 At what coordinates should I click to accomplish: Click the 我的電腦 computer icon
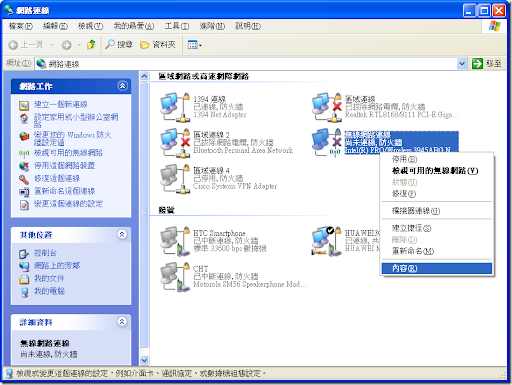(x=24, y=292)
